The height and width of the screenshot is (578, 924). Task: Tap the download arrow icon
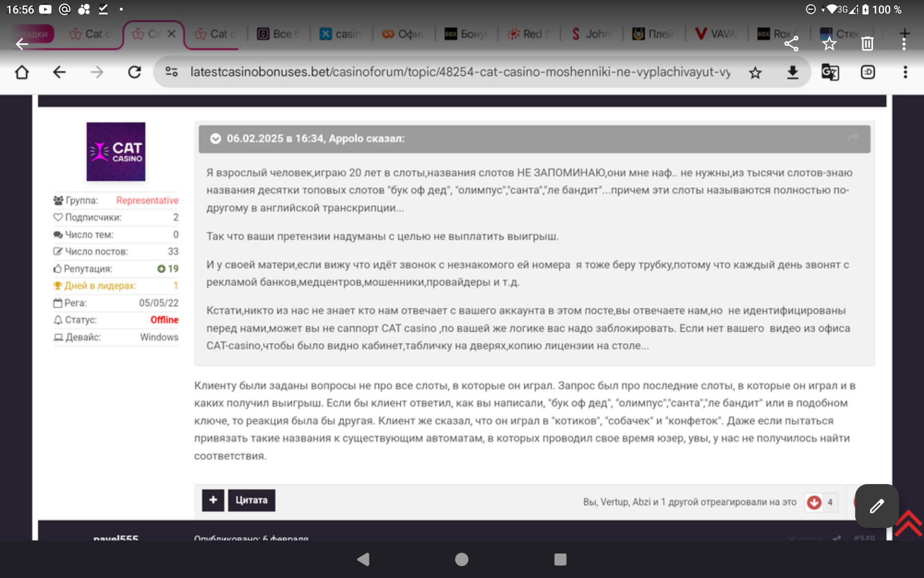point(792,73)
